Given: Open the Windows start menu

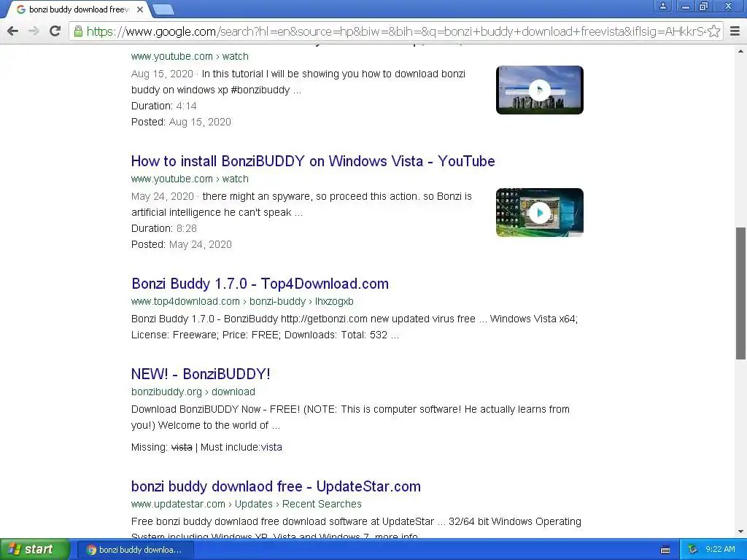Looking at the screenshot, I should [35, 549].
